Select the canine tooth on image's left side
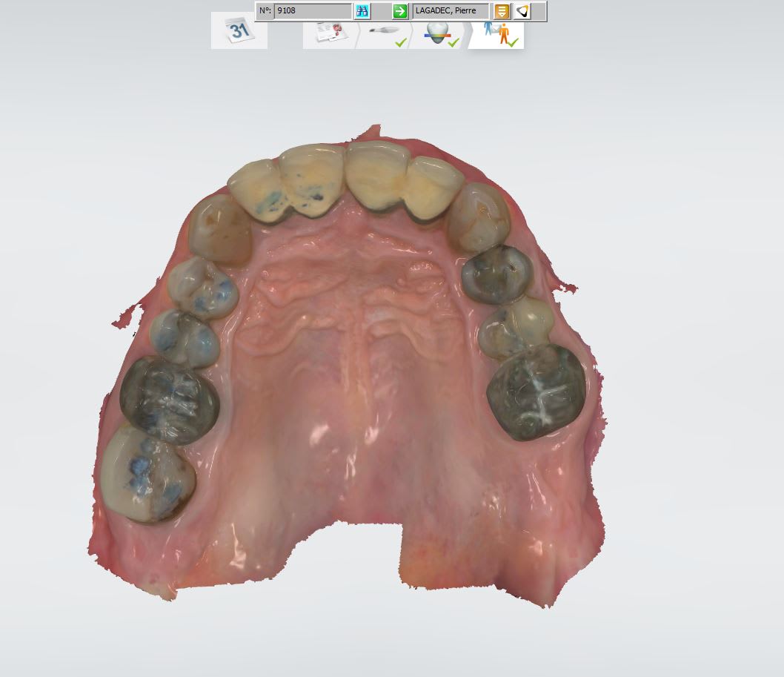784x677 pixels. tap(221, 228)
